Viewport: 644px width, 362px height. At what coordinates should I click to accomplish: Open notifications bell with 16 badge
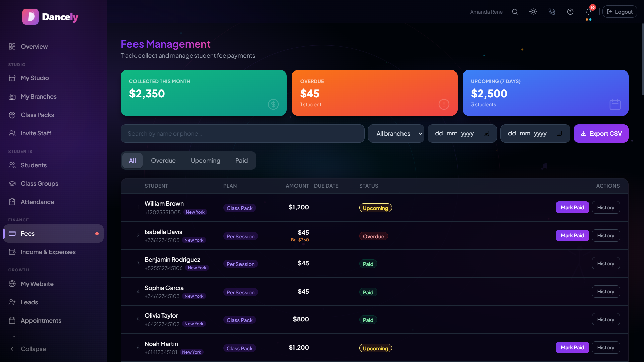[x=589, y=12]
